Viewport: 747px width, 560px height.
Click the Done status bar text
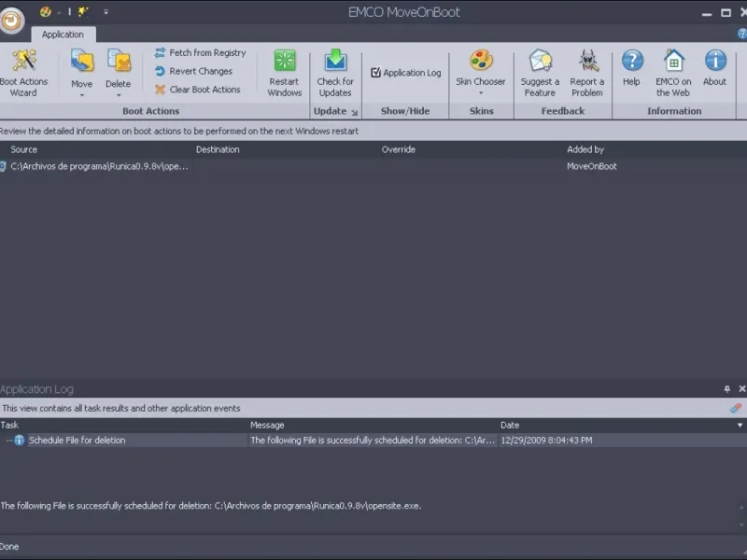pyautogui.click(x=9, y=547)
